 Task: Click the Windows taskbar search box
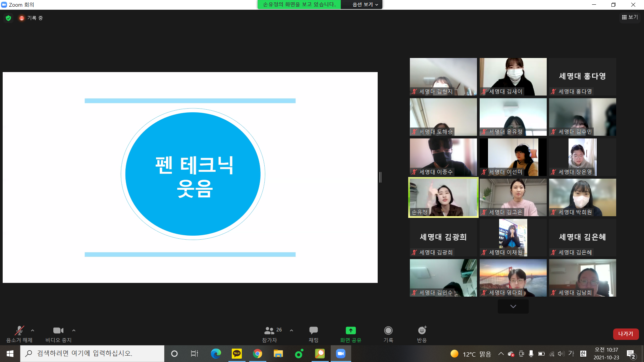[92, 354]
